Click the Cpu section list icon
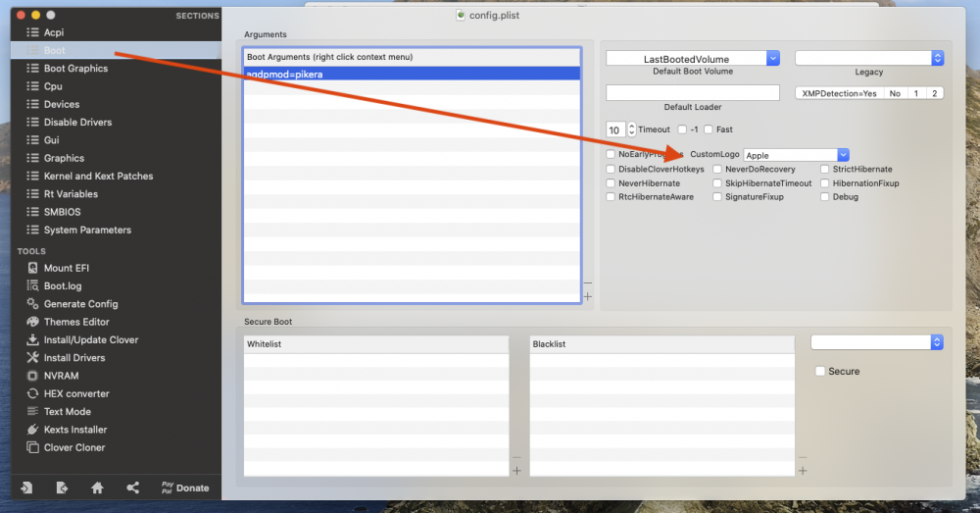 pos(32,86)
